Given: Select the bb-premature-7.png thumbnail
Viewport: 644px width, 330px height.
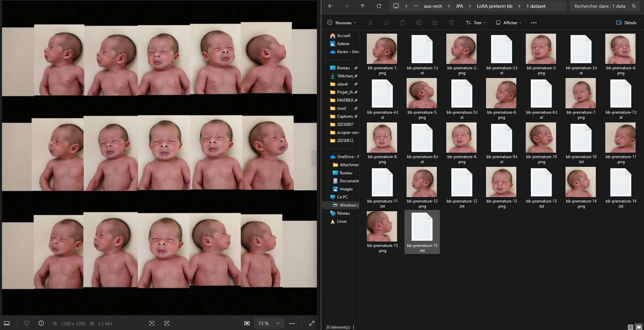Looking at the screenshot, I should point(581,94).
